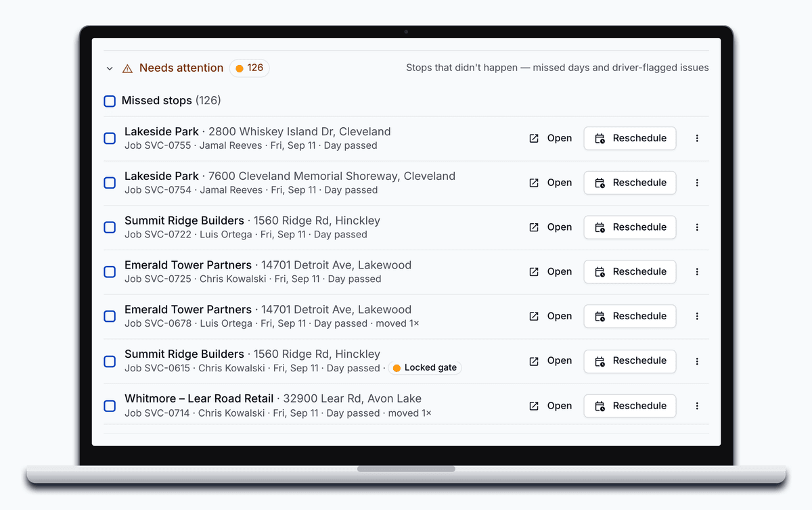Click address 2800 Whiskey Island Dr, Cleveland
This screenshot has width=812, height=510.
tap(300, 131)
